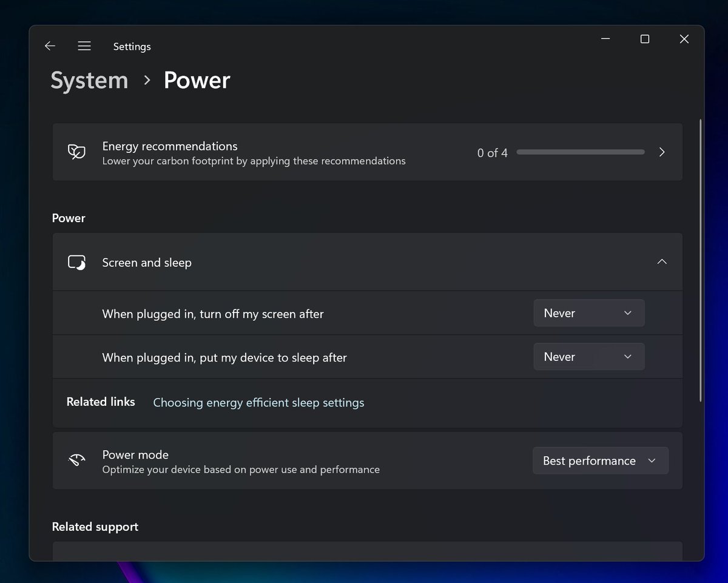Click "Optimize your device" description text
The height and width of the screenshot is (583, 728).
241,470
